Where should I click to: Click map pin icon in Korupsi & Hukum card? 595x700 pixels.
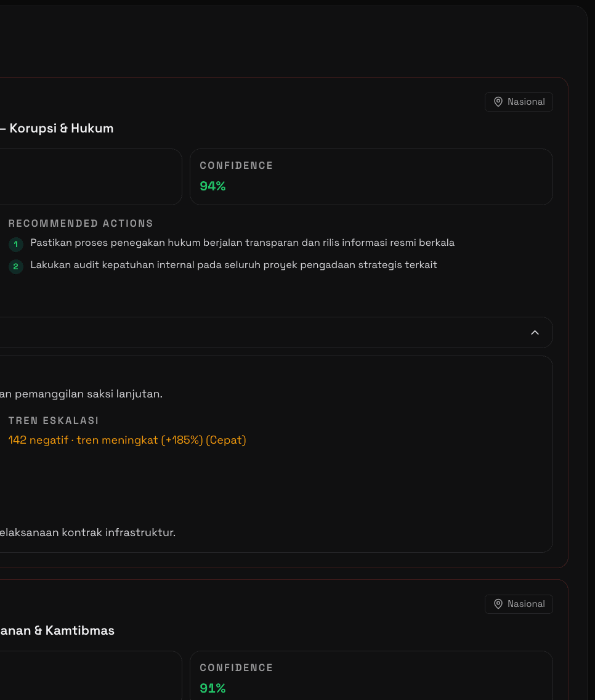point(498,102)
